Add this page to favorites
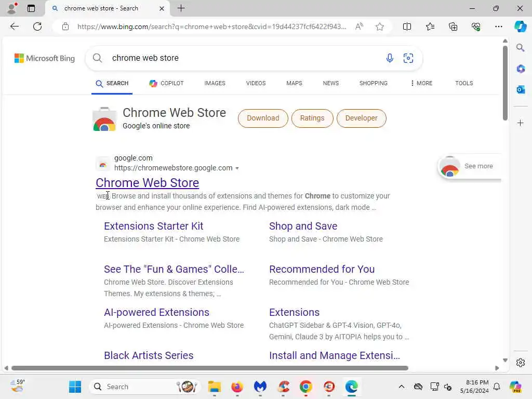Image resolution: width=532 pixels, height=399 pixels. 380,26
